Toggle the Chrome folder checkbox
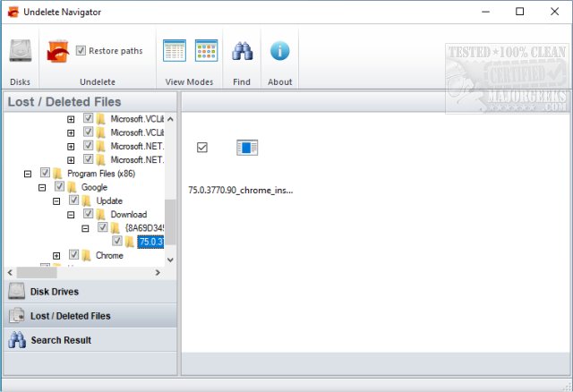Screen dimensions: 573x392 73,254
